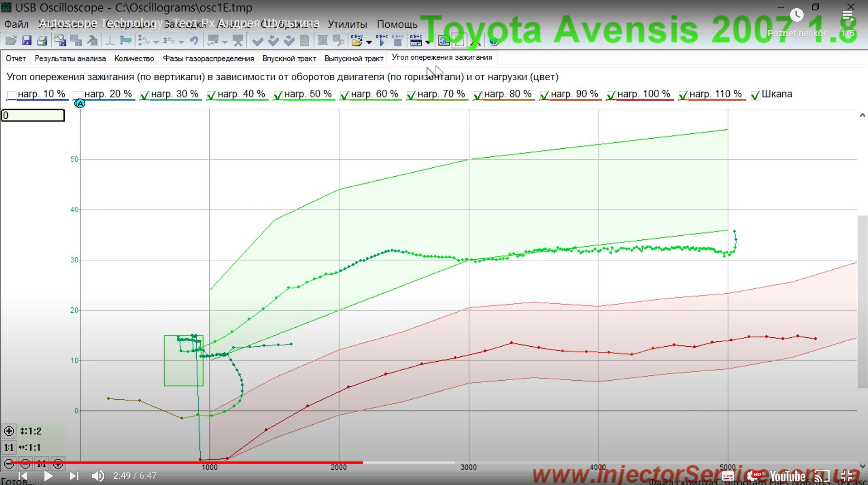868x485 pixels.
Task: Click the YouTube logo link
Action: click(787, 476)
